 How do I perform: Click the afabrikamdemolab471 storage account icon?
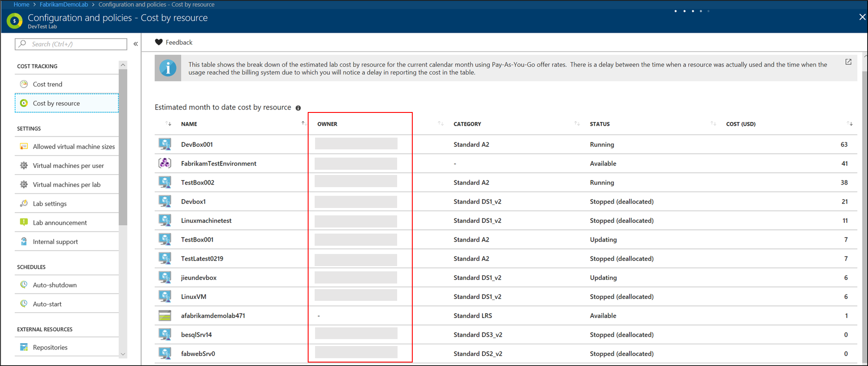coord(165,316)
